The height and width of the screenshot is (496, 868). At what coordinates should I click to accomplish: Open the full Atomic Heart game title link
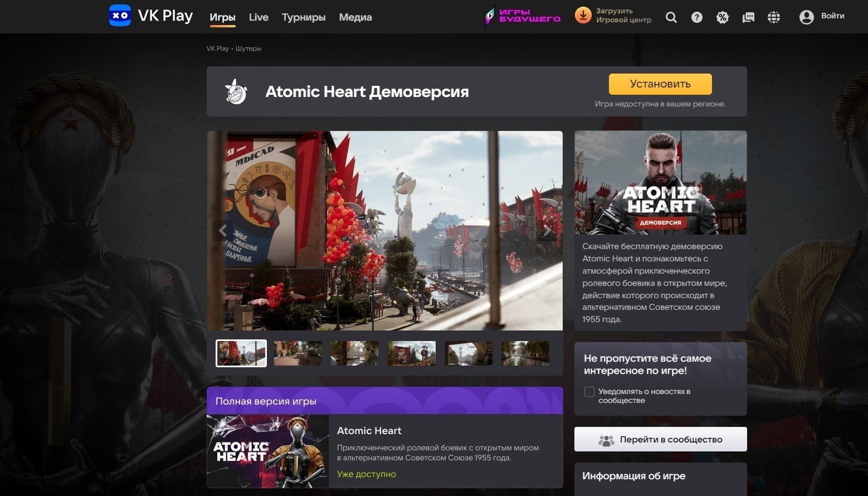pyautogui.click(x=369, y=431)
